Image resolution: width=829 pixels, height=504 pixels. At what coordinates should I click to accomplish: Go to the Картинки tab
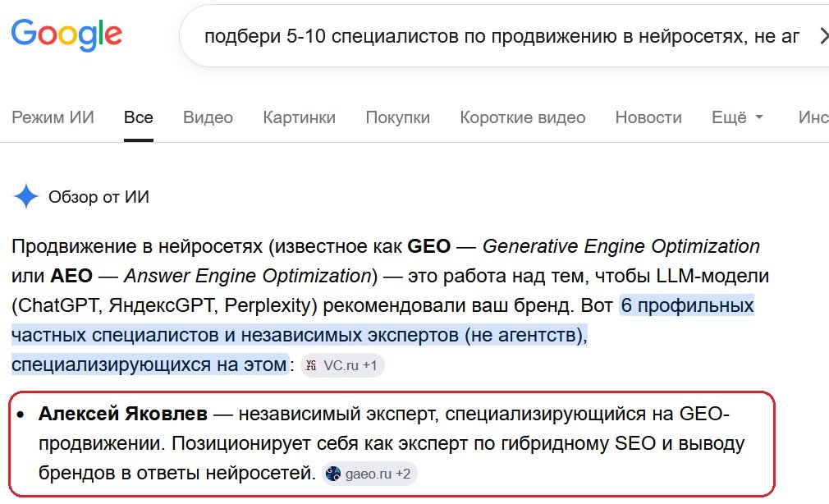click(x=300, y=117)
